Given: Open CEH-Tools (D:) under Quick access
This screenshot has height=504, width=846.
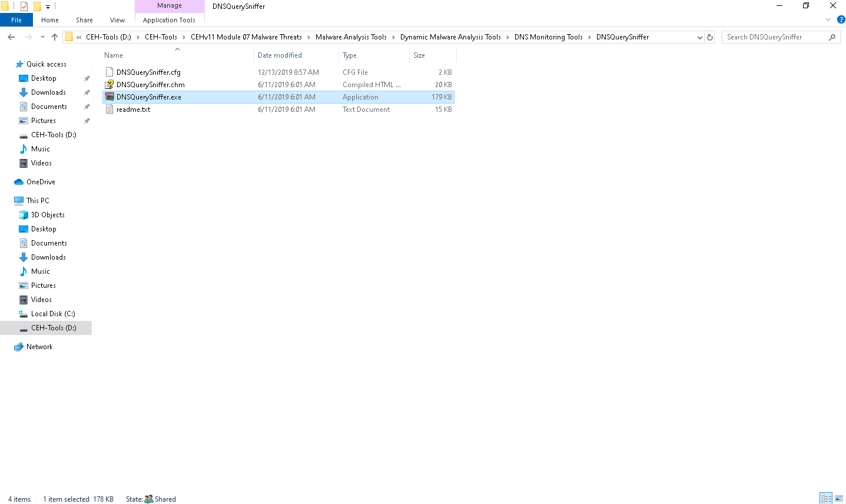Looking at the screenshot, I should [x=54, y=135].
